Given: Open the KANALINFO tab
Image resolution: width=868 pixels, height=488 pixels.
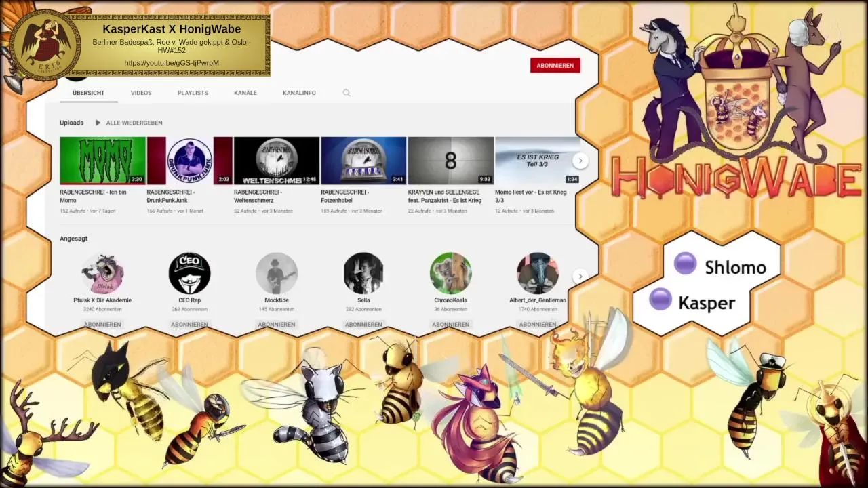Looking at the screenshot, I should 299,93.
